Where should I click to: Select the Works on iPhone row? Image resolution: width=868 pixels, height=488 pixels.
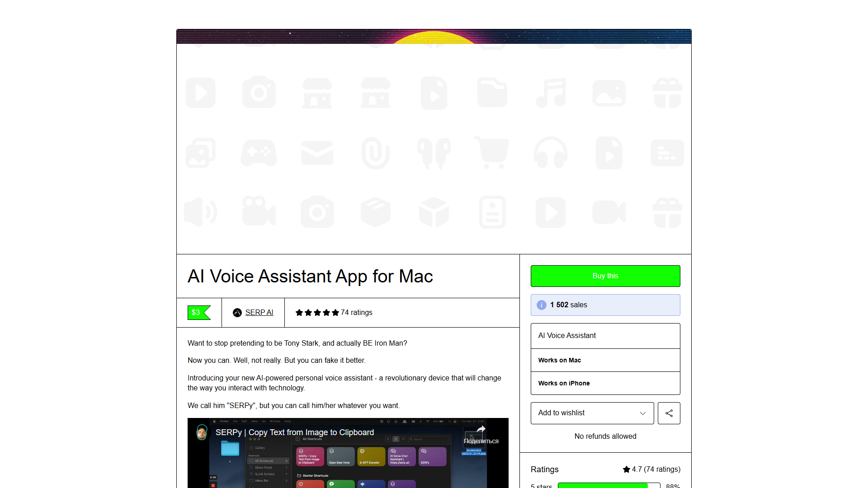[x=605, y=383]
